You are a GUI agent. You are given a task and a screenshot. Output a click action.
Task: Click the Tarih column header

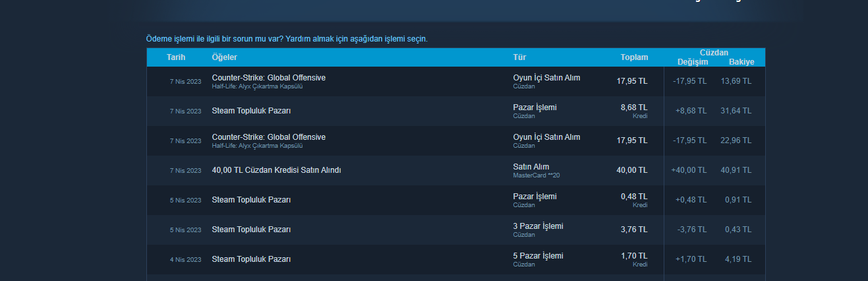176,57
